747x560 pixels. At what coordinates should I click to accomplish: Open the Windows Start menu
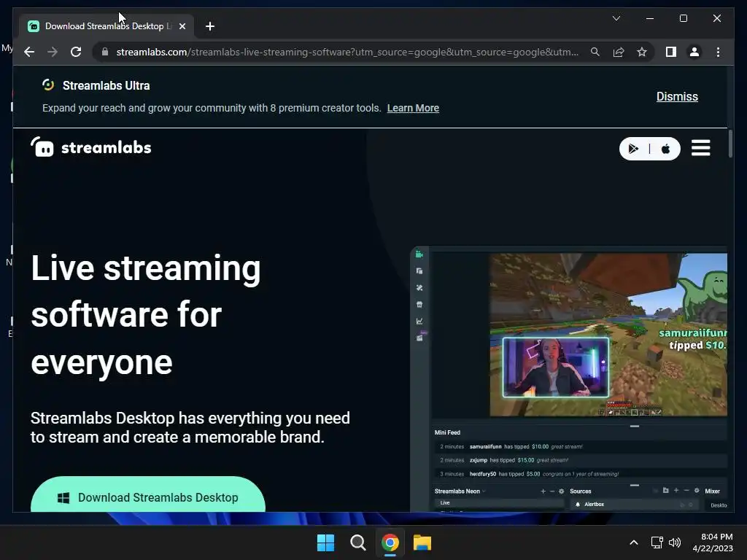pyautogui.click(x=326, y=542)
